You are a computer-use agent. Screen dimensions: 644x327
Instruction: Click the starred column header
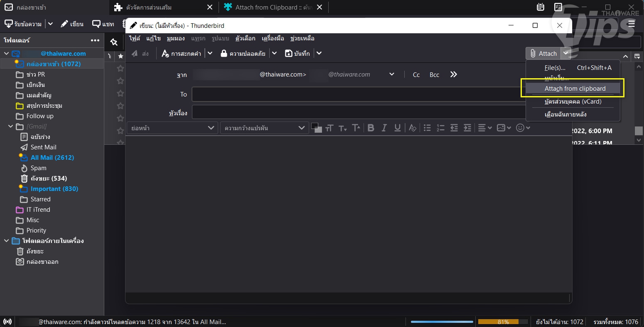[x=120, y=56]
